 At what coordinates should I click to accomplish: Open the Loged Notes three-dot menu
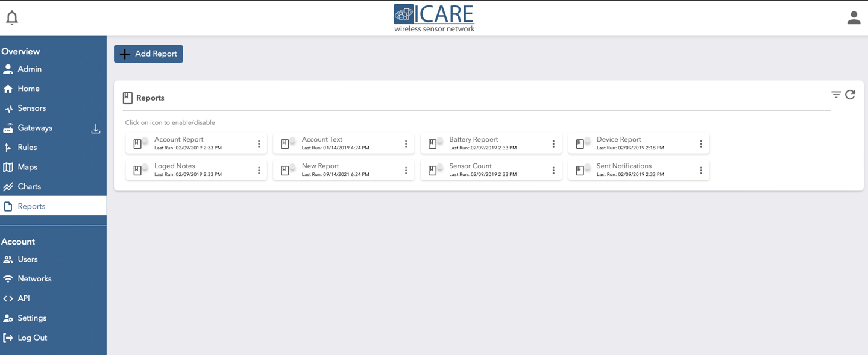(259, 171)
